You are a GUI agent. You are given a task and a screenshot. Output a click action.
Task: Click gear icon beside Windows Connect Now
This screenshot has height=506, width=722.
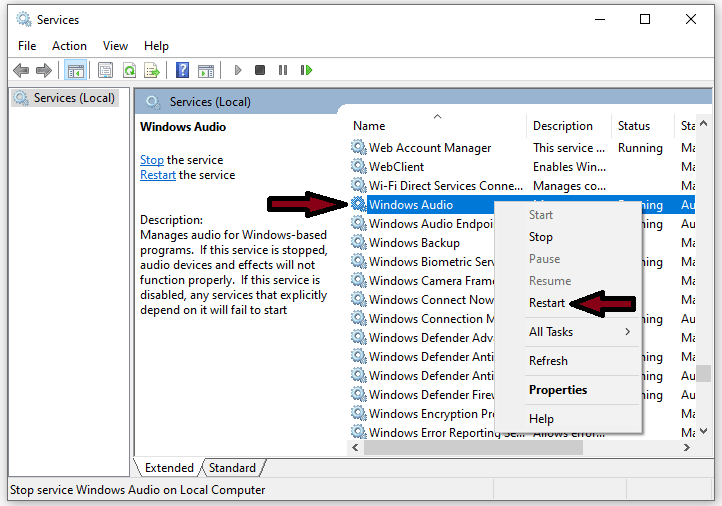coord(359,299)
